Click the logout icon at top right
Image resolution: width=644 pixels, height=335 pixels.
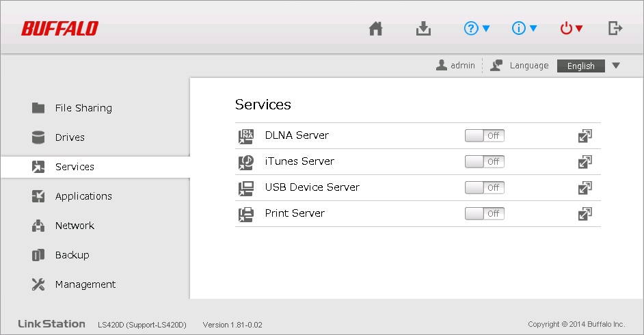pos(615,29)
